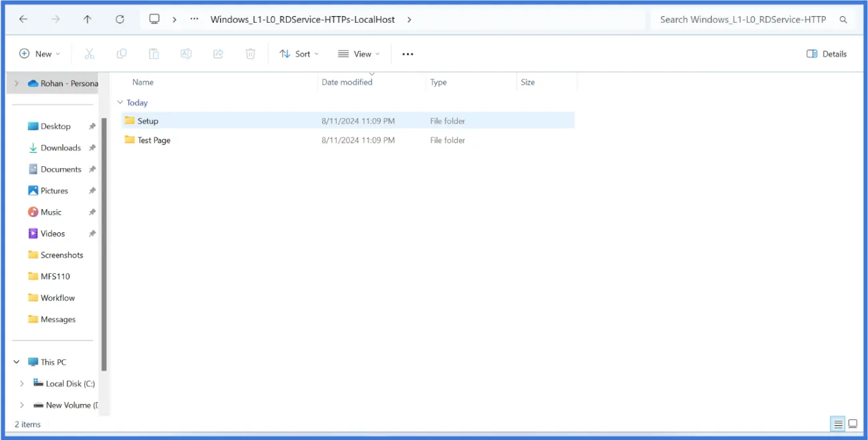The image size is (868, 440).
Task: Click the pin icon beside Downloads
Action: click(x=92, y=148)
